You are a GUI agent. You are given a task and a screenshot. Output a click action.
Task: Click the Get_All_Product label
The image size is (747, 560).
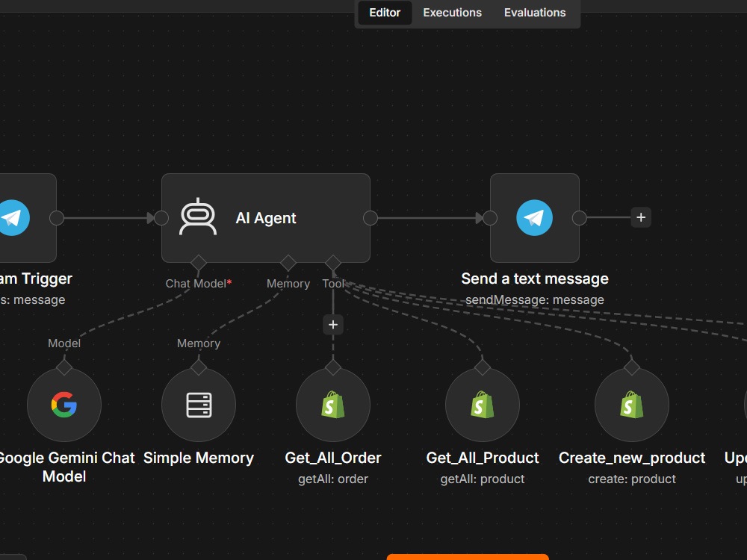point(483,458)
